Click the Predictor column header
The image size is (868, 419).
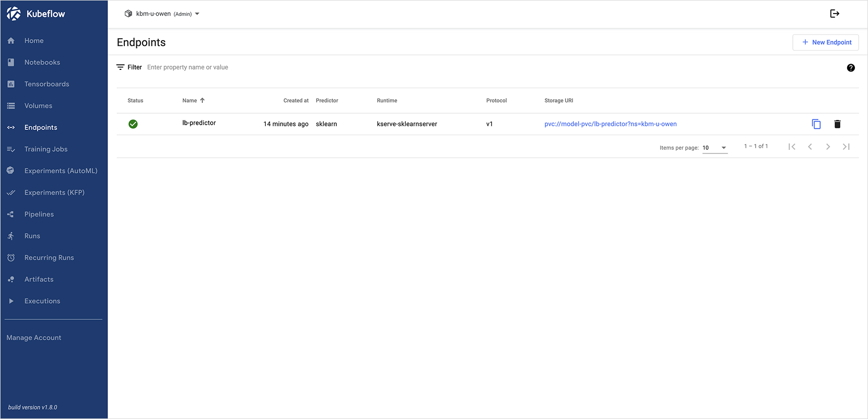coord(327,101)
